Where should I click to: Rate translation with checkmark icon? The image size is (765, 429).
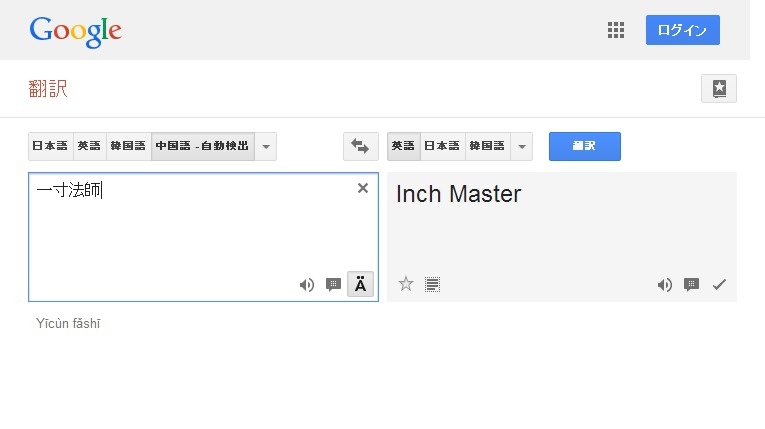pyautogui.click(x=718, y=284)
